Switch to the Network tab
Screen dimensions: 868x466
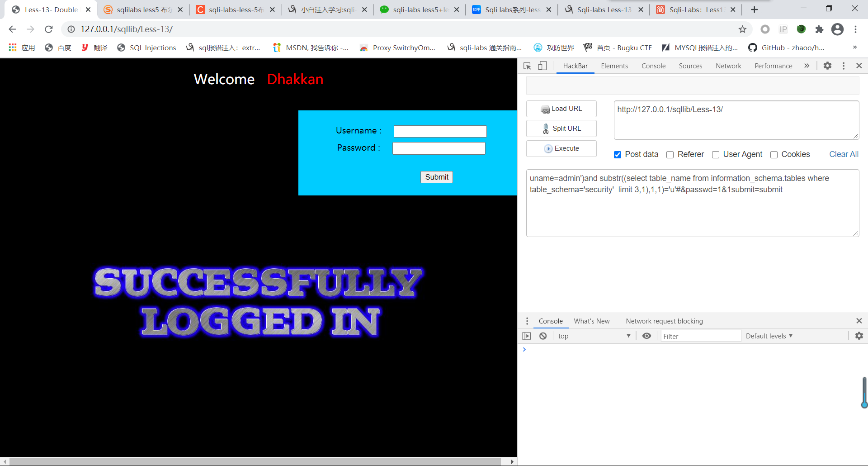coord(728,66)
